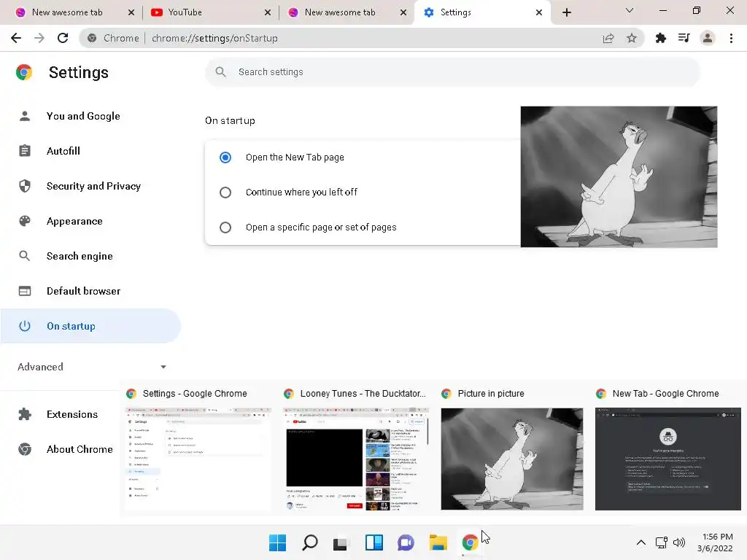This screenshot has width=747, height=560.
Task: Open the tab search chevron
Action: pos(630,10)
